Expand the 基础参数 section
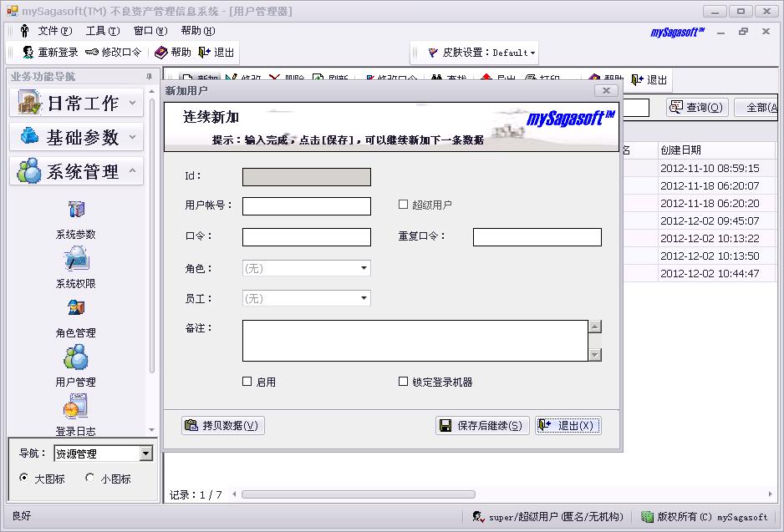The height and width of the screenshot is (532, 784). [x=133, y=136]
